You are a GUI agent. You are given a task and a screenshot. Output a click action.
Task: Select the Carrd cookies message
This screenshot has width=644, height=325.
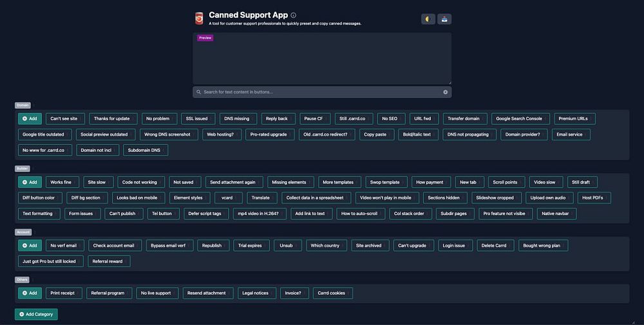(x=333, y=293)
